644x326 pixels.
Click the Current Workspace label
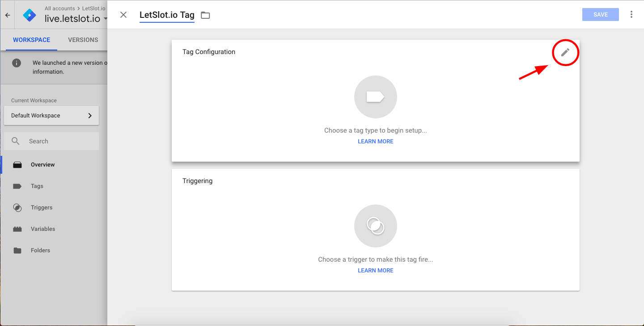[34, 100]
